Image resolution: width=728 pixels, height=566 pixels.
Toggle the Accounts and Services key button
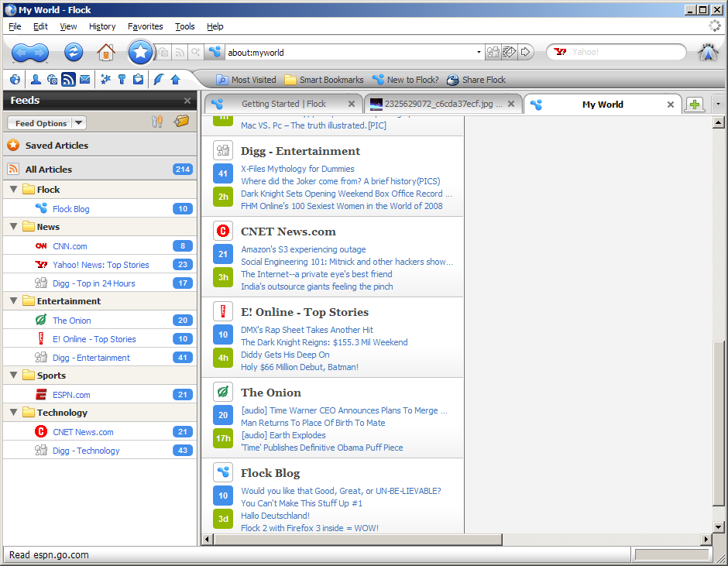click(x=122, y=80)
